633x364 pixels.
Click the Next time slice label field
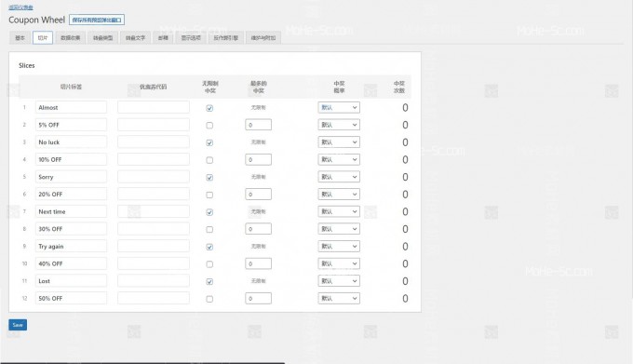[x=71, y=211]
